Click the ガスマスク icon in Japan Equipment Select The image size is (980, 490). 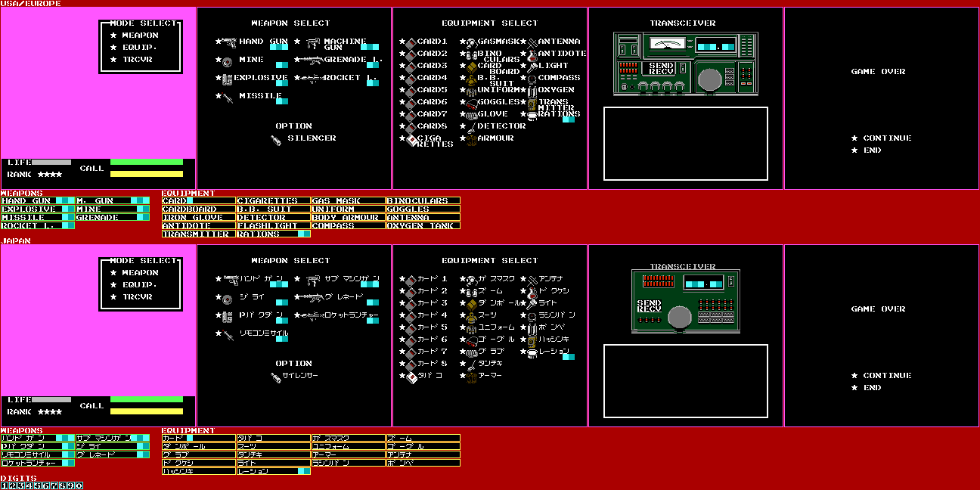[x=471, y=280]
